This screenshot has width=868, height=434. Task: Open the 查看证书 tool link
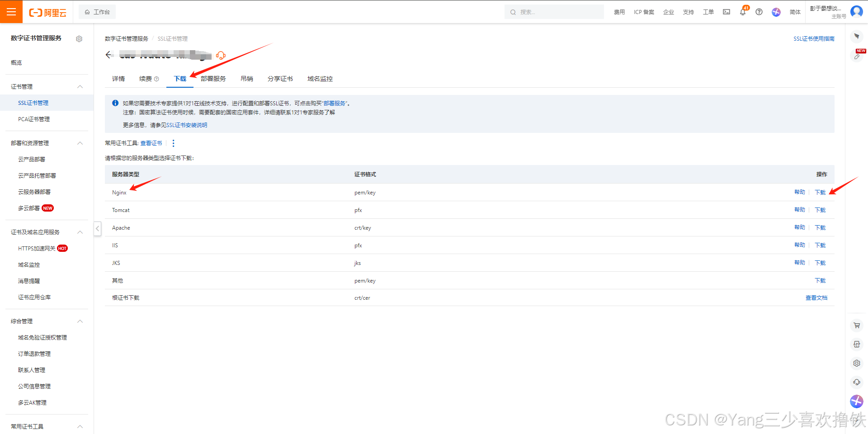pos(151,143)
